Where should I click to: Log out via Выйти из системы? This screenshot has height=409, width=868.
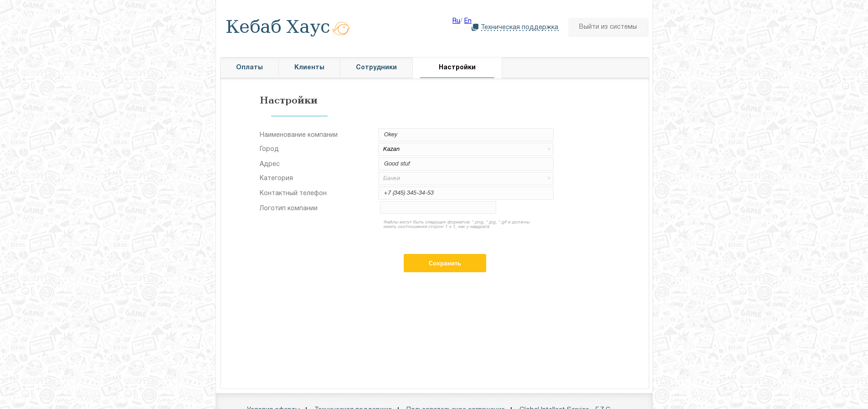click(x=608, y=27)
